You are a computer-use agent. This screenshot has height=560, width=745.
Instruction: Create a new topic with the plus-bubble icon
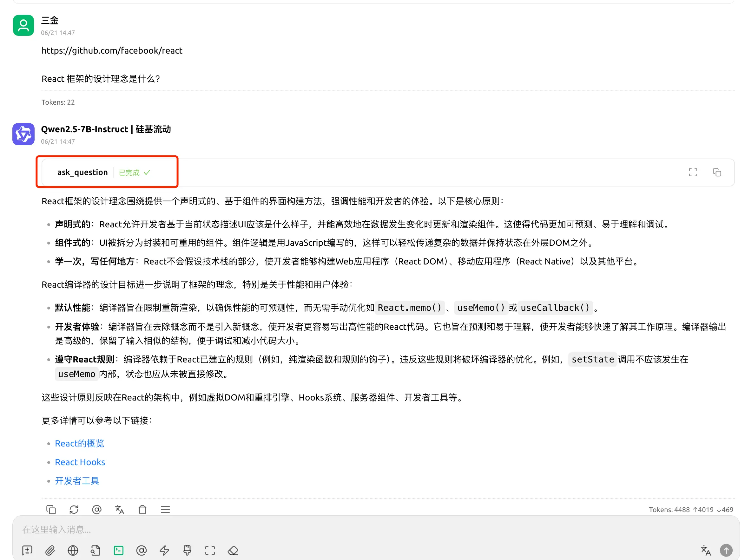coord(27,550)
